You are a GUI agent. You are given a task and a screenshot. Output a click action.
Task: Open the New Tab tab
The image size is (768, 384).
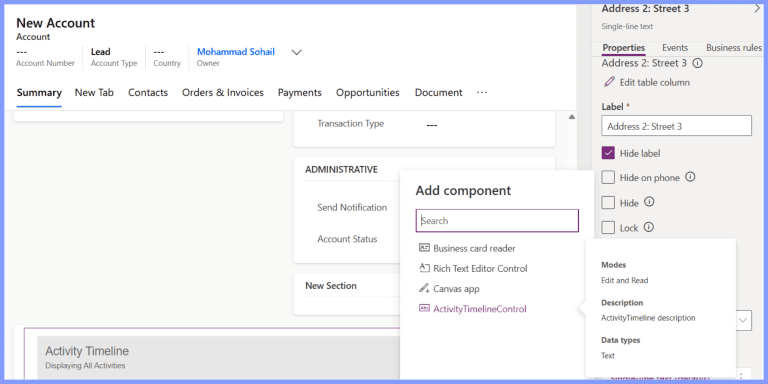[94, 93]
